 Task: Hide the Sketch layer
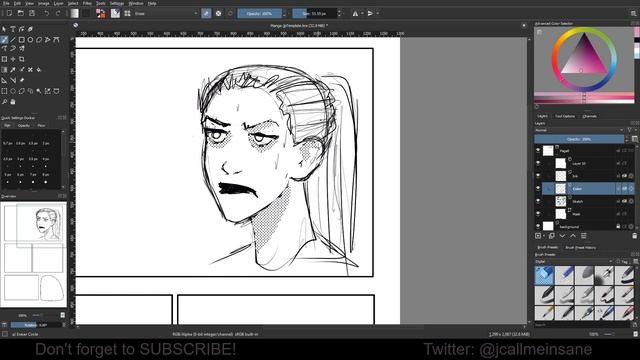[538, 201]
